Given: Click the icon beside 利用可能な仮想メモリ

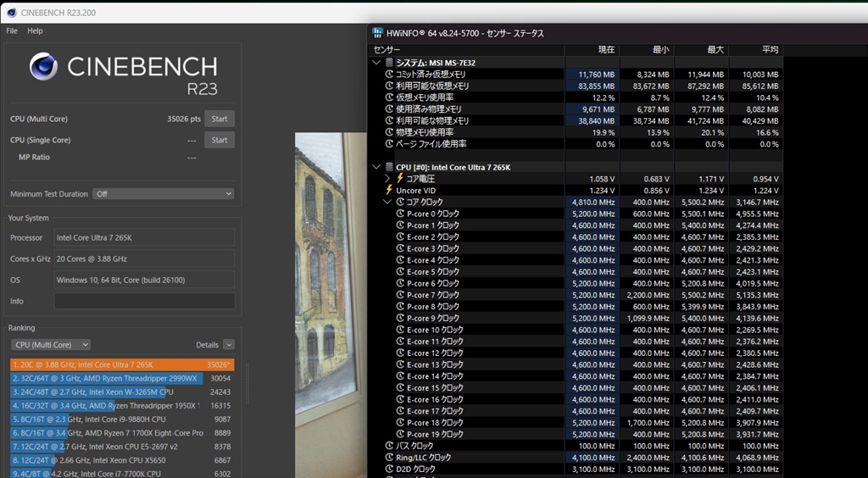Looking at the screenshot, I should pos(389,86).
